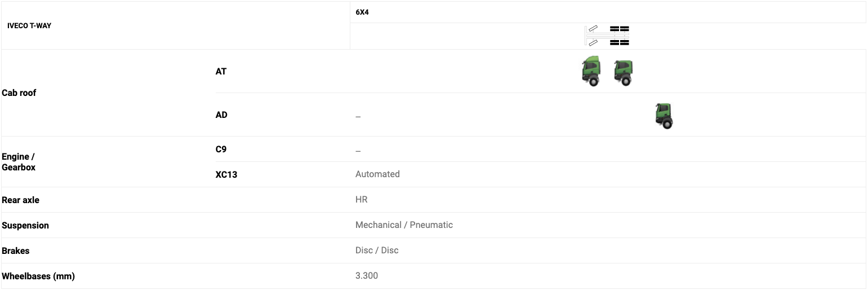Click the 3.300 wheelbase value

pyautogui.click(x=367, y=276)
